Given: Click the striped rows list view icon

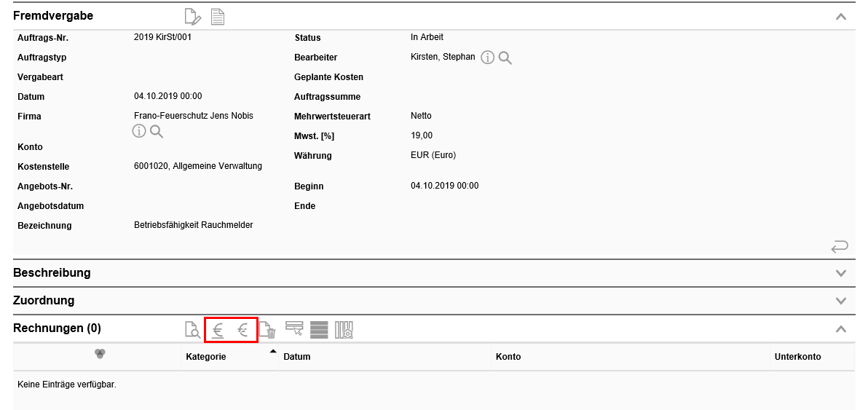Looking at the screenshot, I should [319, 330].
